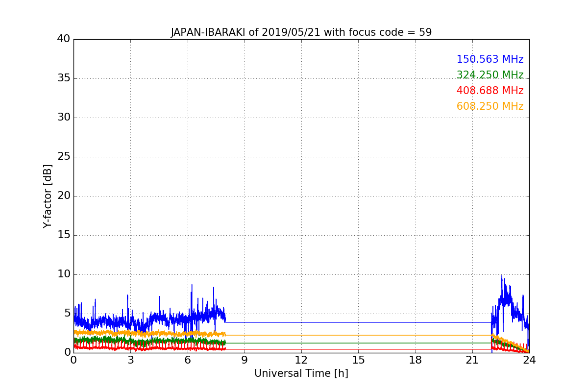Click the x-axis tick label 9
Image resolution: width=588 pixels, height=392 pixels.
[x=245, y=360]
